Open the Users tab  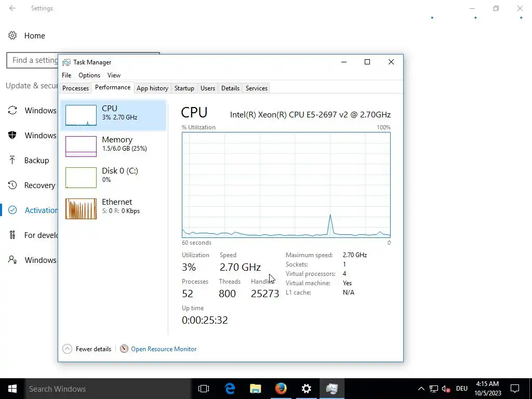point(208,88)
